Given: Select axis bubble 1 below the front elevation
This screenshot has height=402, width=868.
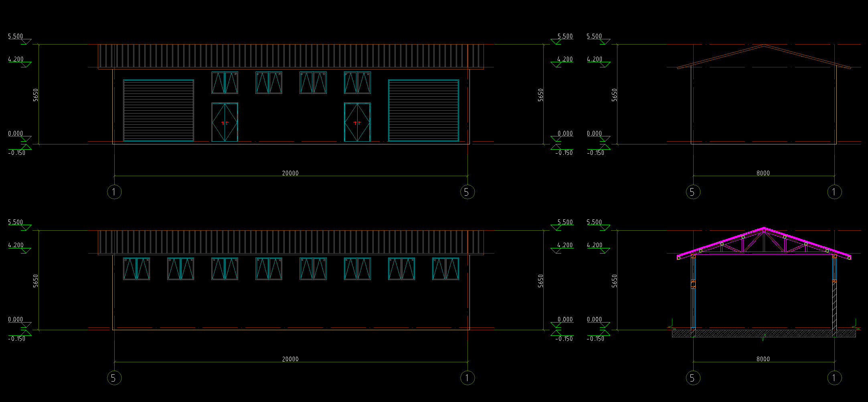Looking at the screenshot, I should (x=114, y=192).
